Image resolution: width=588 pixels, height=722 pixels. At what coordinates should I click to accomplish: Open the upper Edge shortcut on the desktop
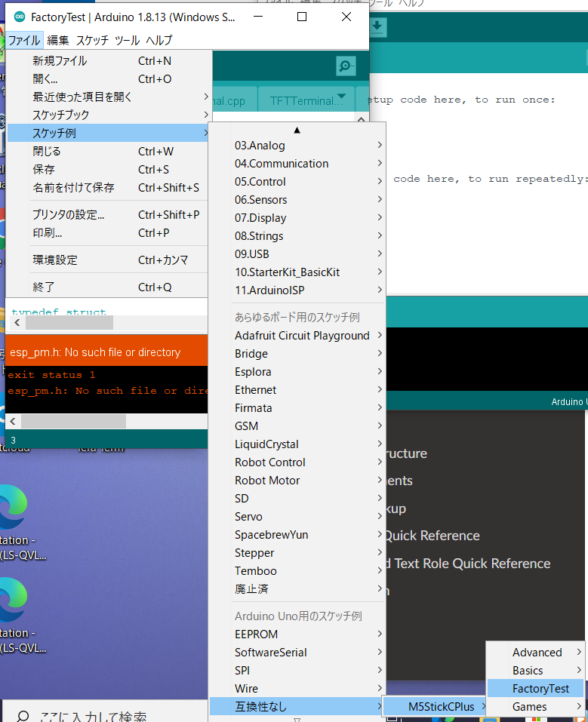tap(13, 506)
